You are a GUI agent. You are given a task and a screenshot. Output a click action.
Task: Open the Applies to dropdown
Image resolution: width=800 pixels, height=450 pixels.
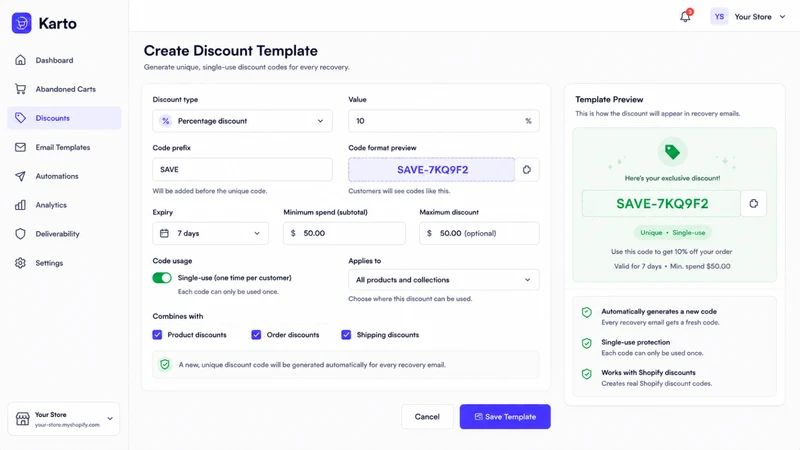pos(443,280)
